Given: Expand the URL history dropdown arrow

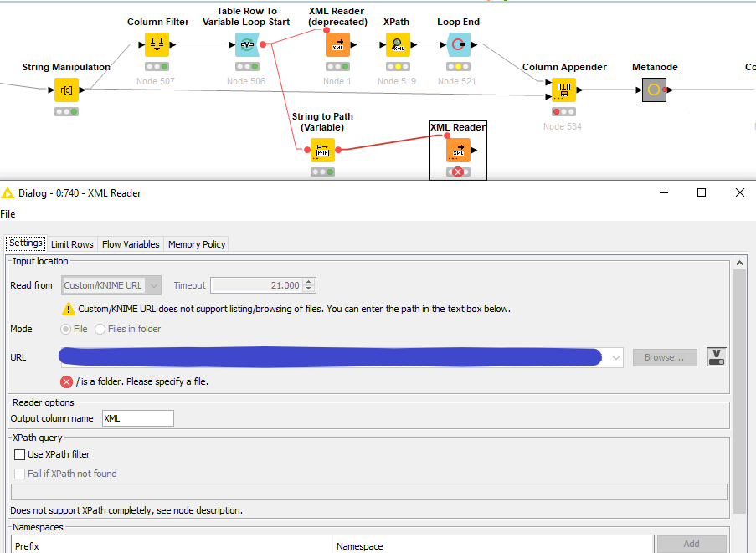Looking at the screenshot, I should (x=615, y=357).
